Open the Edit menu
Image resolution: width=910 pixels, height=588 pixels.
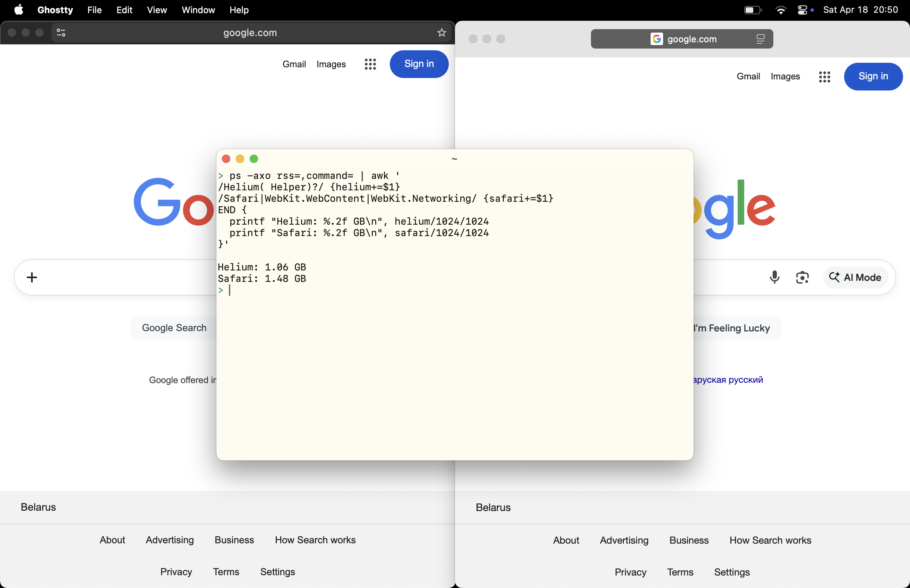(x=124, y=10)
